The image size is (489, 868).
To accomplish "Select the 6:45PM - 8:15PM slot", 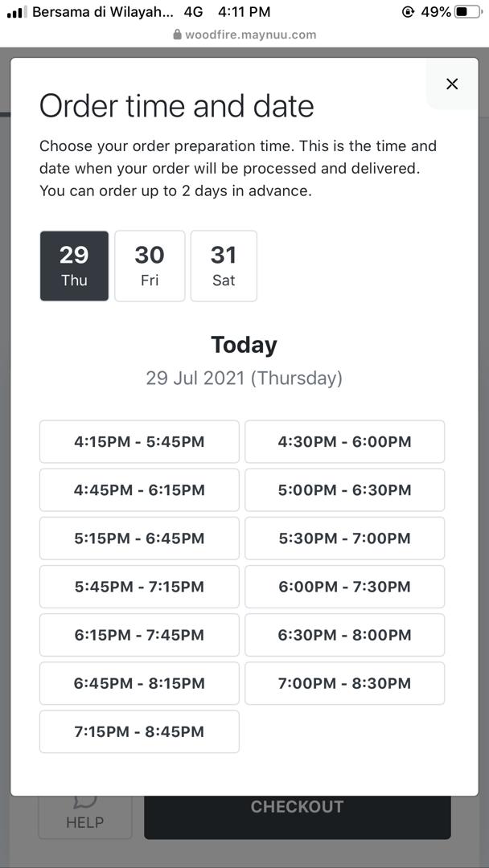I will pos(139,683).
